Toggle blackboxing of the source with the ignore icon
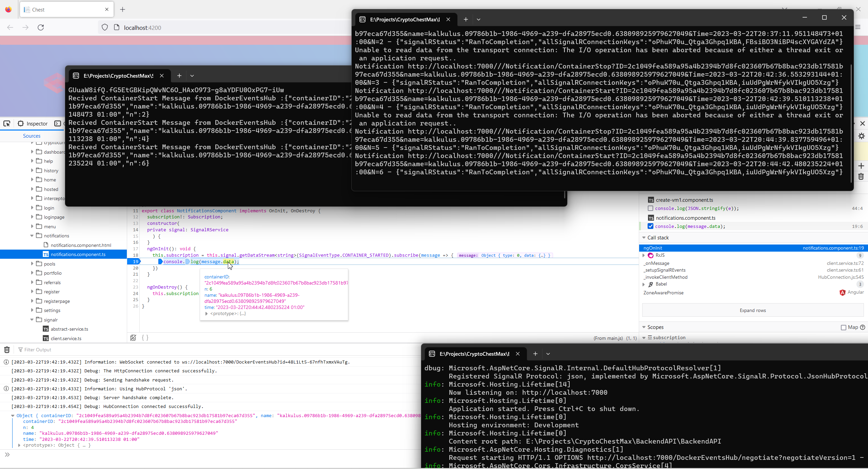The height and width of the screenshot is (469, 868). click(x=133, y=338)
